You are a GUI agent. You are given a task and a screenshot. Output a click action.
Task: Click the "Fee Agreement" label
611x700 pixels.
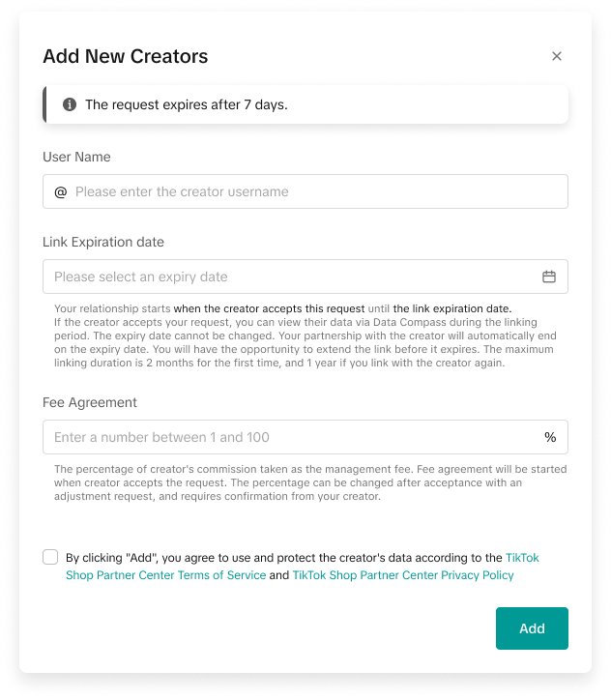tap(90, 402)
